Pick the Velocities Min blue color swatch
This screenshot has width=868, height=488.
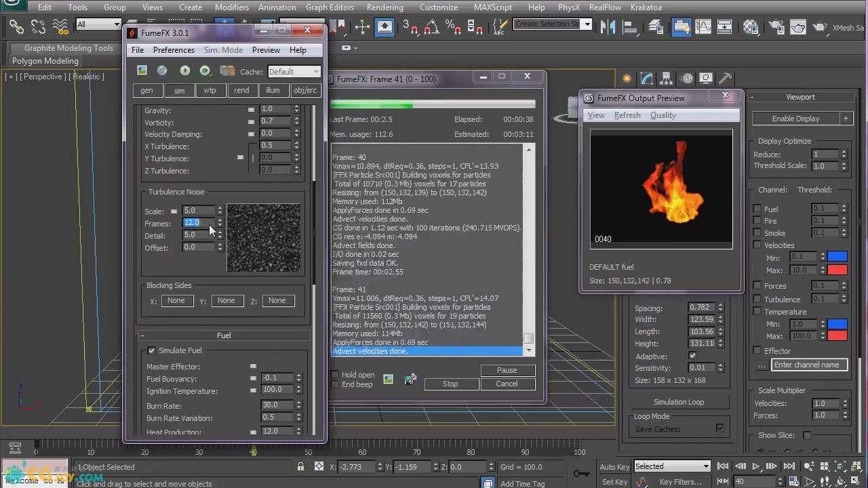(x=837, y=257)
